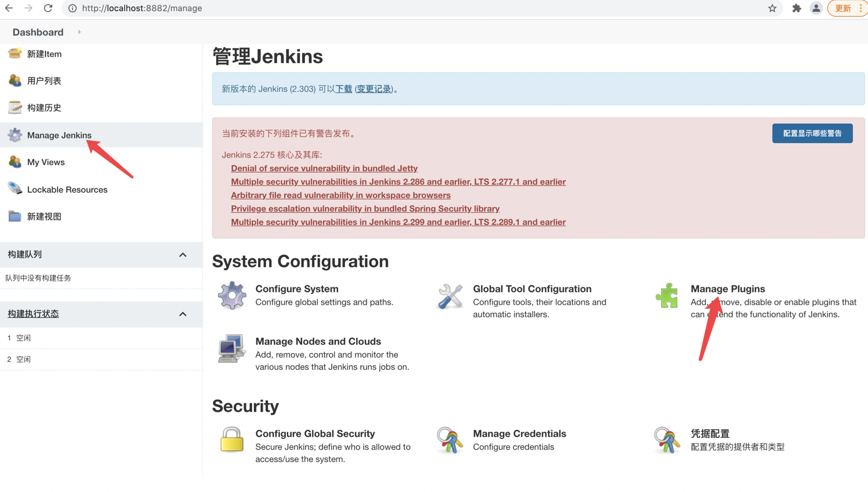Viewport: 868px width, 492px height.
Task: Open the Manage Plugins title link
Action: point(728,288)
